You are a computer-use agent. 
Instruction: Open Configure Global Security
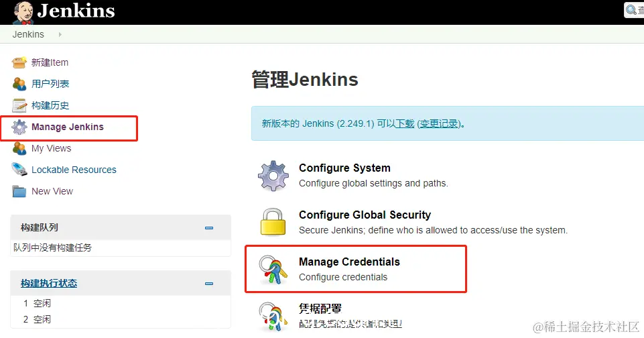(x=365, y=215)
